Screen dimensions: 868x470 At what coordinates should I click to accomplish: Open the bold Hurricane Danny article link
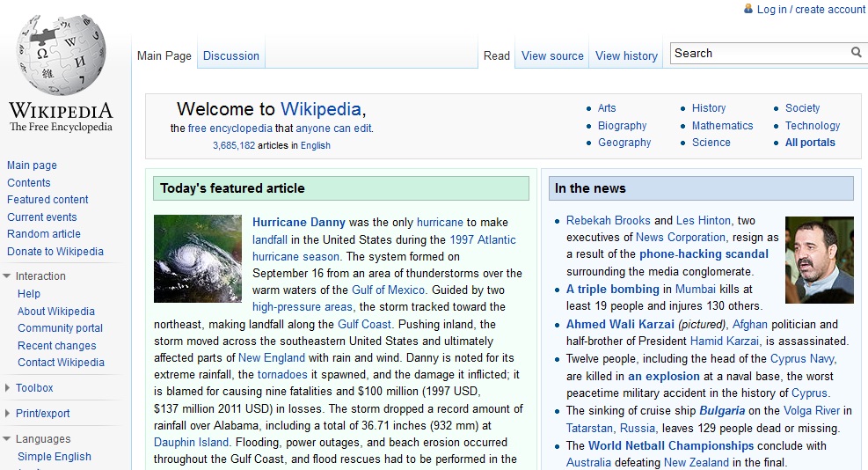pos(299,223)
